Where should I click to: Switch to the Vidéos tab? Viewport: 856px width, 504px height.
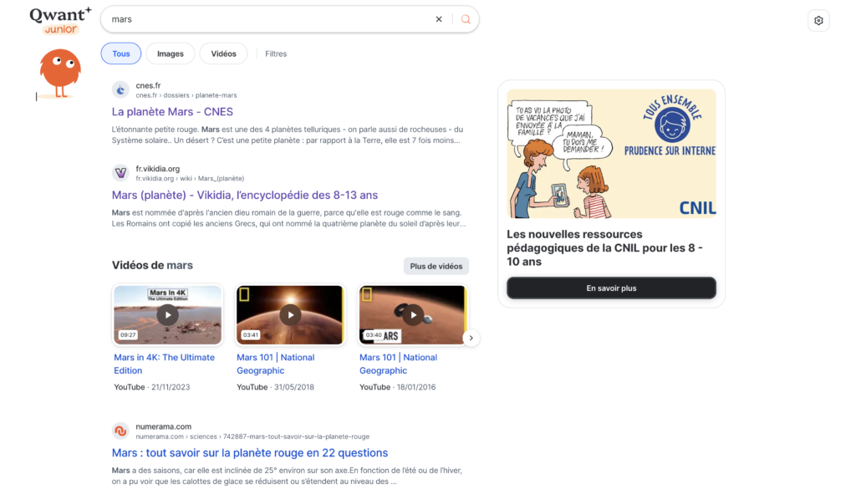(223, 53)
